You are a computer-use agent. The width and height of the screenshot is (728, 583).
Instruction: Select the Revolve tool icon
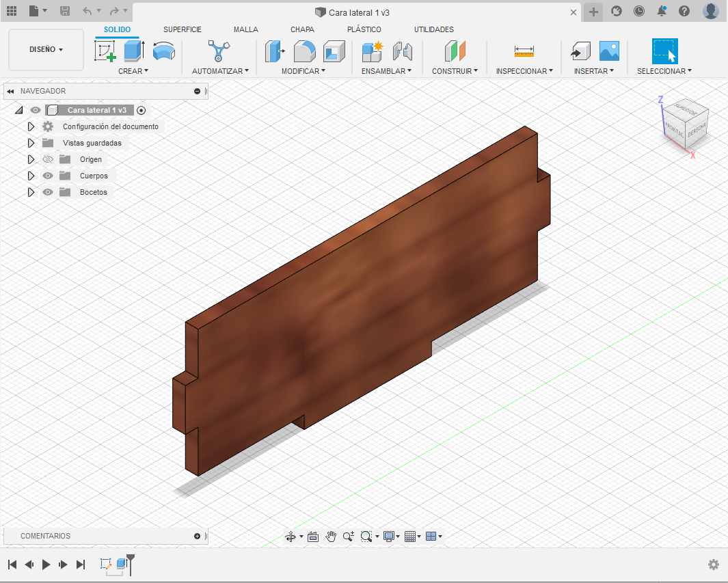(163, 51)
